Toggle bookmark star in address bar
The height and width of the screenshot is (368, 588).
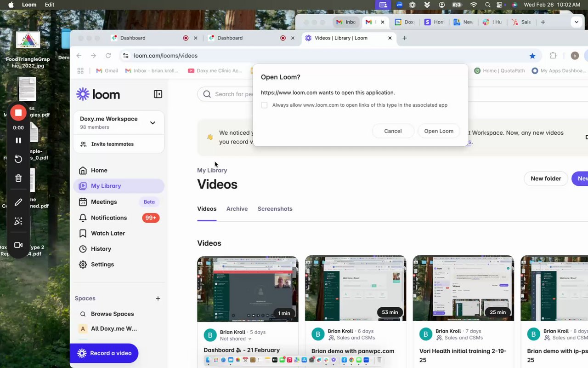[532, 56]
